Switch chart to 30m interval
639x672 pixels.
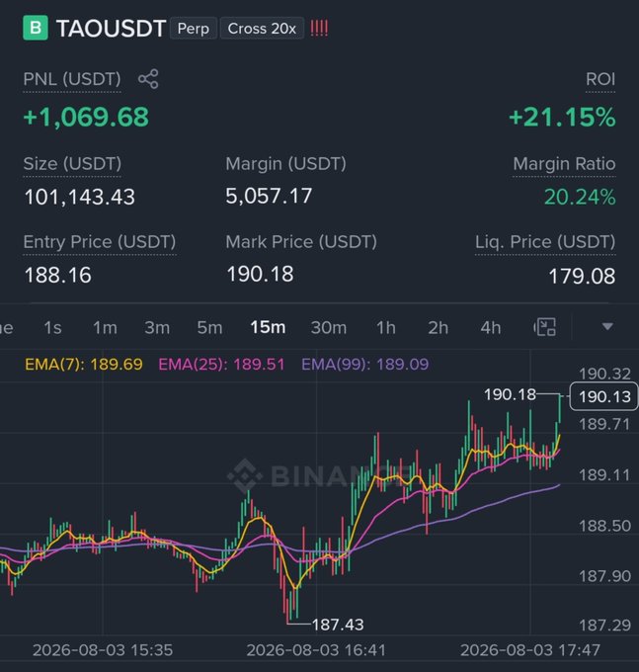pyautogui.click(x=329, y=328)
